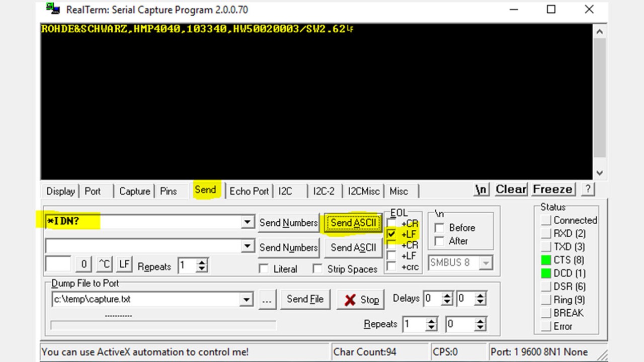
Task: Open the Capture tab
Action: pyautogui.click(x=134, y=191)
